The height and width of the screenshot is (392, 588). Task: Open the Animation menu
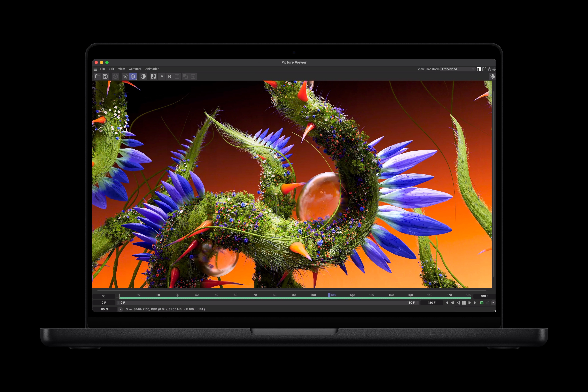coord(152,69)
